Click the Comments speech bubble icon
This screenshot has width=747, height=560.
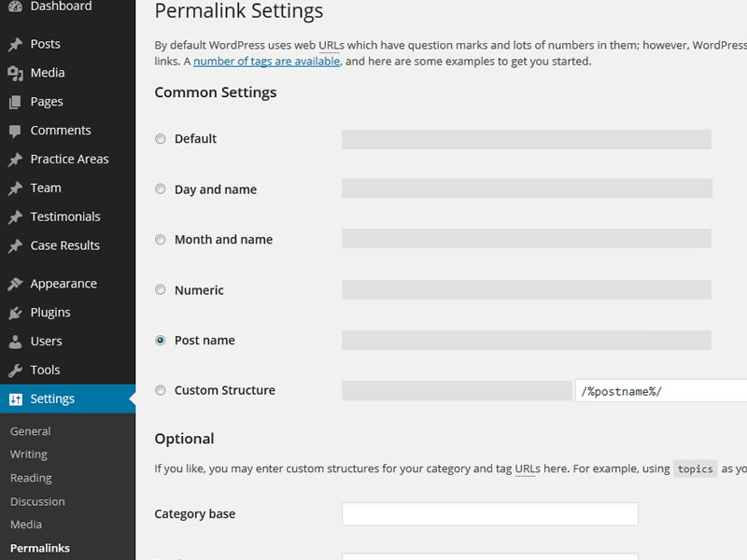tap(15, 131)
